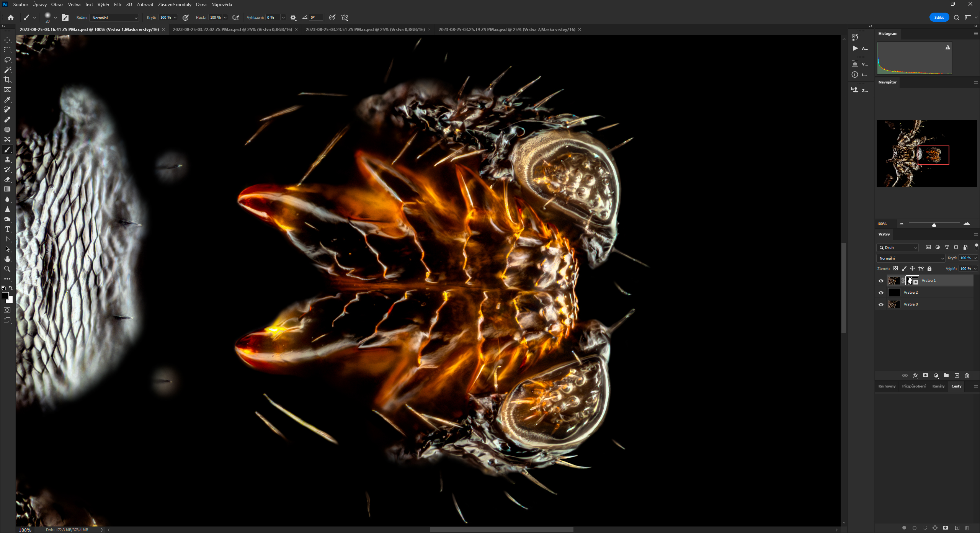This screenshot has width=980, height=533.
Task: Select the Crop tool
Action: (7, 80)
